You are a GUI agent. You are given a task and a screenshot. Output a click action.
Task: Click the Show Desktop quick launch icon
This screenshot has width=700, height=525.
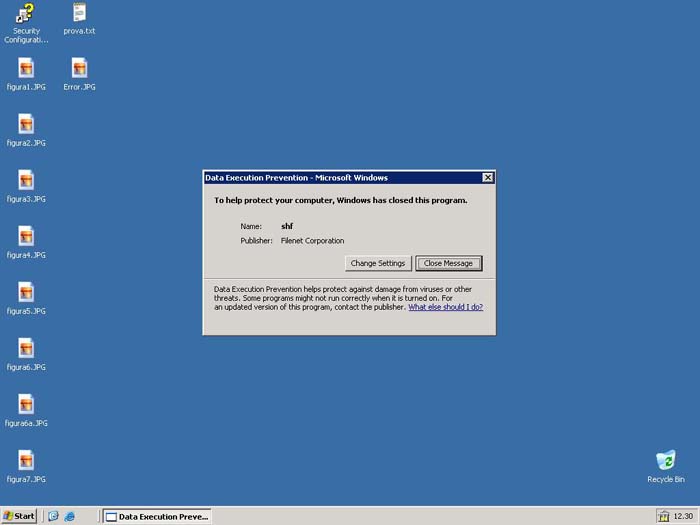coord(53,517)
